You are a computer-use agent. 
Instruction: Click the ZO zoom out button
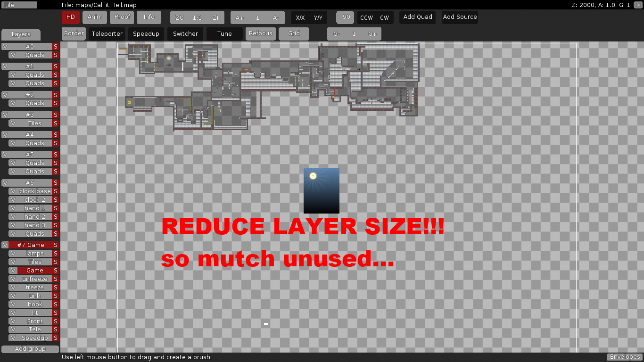tap(180, 17)
